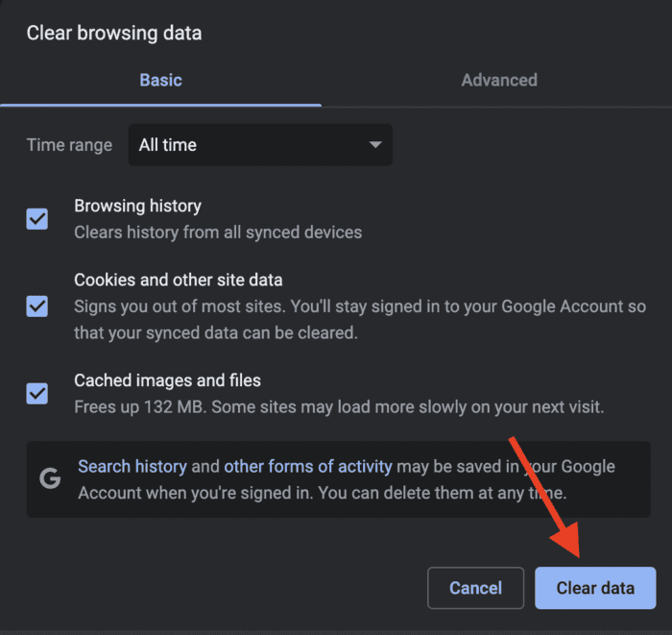
Task: Open the other forms of activity link
Action: point(308,467)
